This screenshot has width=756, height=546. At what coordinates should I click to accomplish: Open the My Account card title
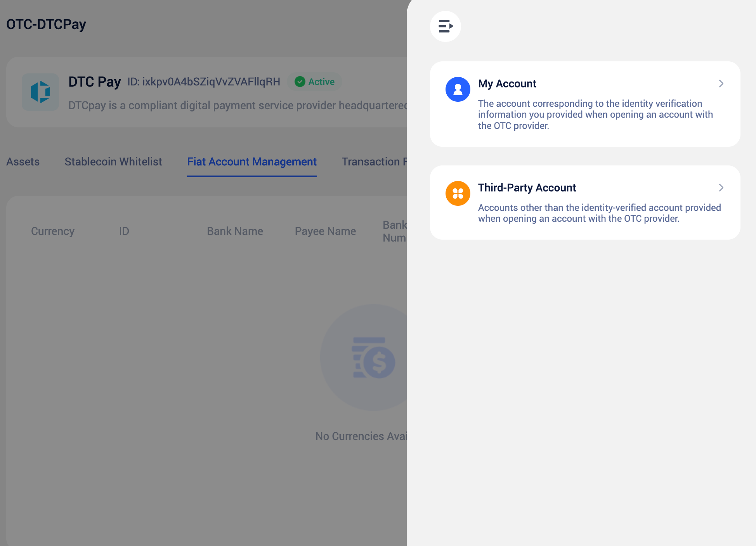click(507, 83)
